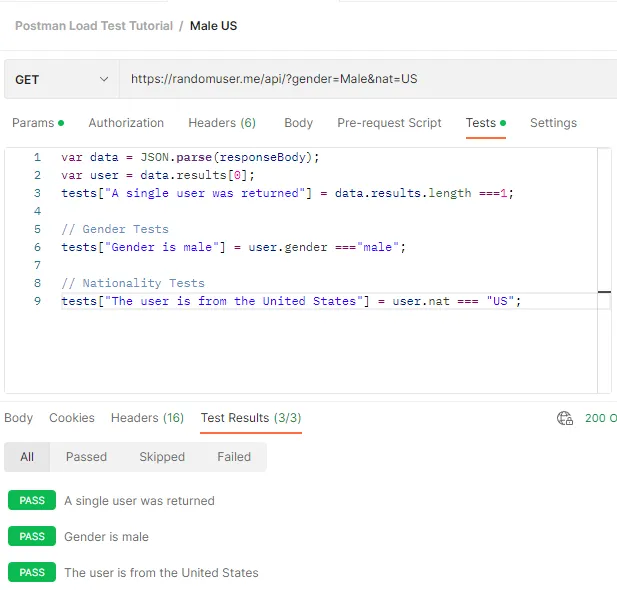
Task: Open the Settings tab
Action: (x=553, y=123)
